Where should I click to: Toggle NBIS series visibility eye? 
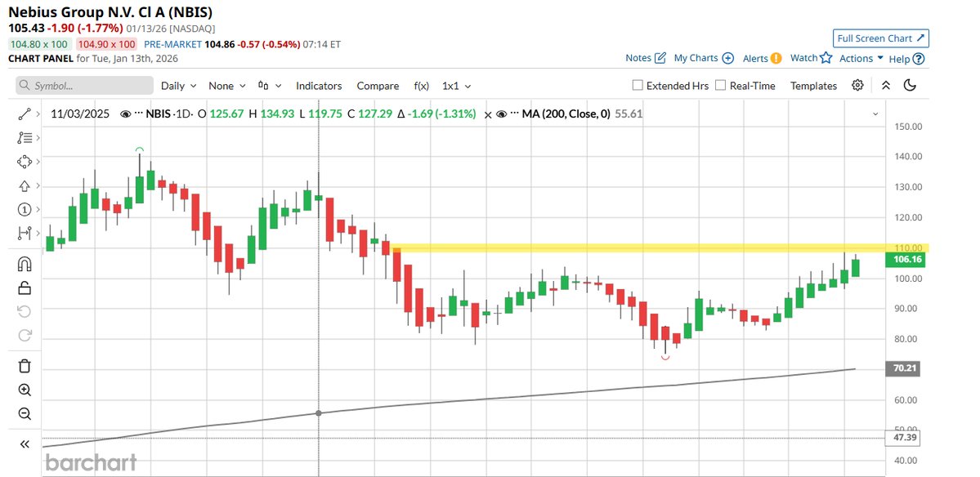tap(125, 114)
